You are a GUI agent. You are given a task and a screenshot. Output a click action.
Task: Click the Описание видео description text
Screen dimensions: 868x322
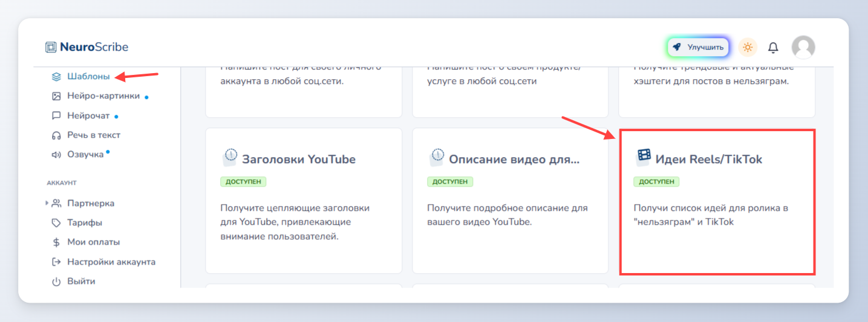pos(507,215)
